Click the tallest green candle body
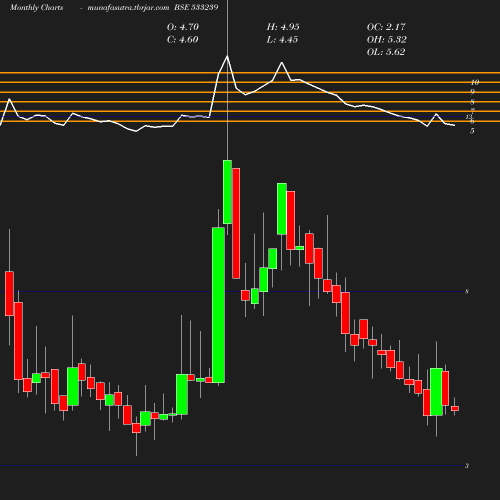Image resolution: width=500 pixels, height=500 pixels. pyautogui.click(x=218, y=305)
